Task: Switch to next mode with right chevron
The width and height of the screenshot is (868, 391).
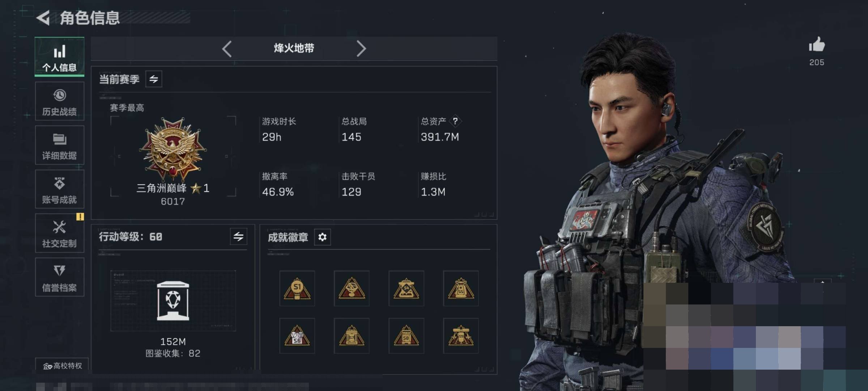Action: pyautogui.click(x=361, y=49)
